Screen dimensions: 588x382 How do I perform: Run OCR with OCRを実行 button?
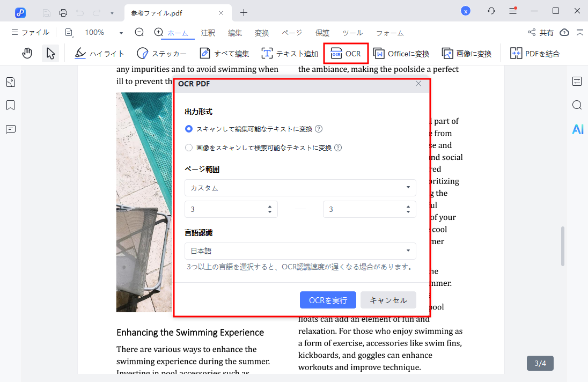(328, 300)
